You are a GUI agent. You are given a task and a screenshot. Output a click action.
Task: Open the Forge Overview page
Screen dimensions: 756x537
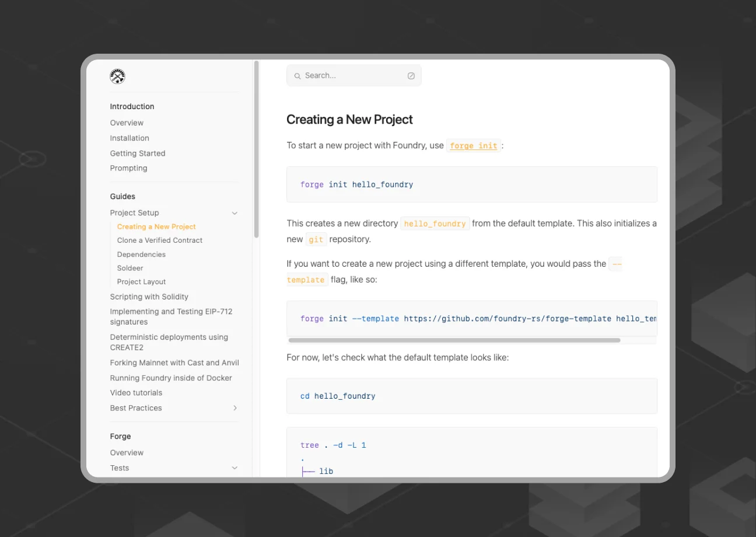[127, 453]
